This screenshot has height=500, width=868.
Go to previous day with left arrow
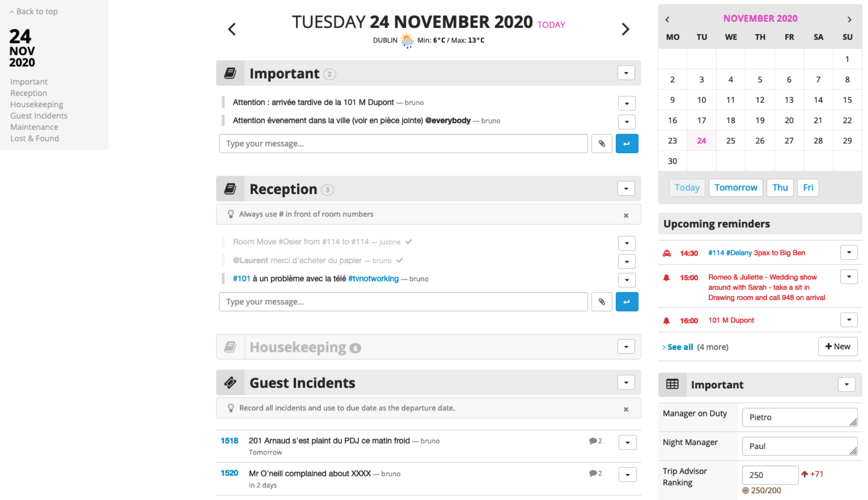(232, 29)
